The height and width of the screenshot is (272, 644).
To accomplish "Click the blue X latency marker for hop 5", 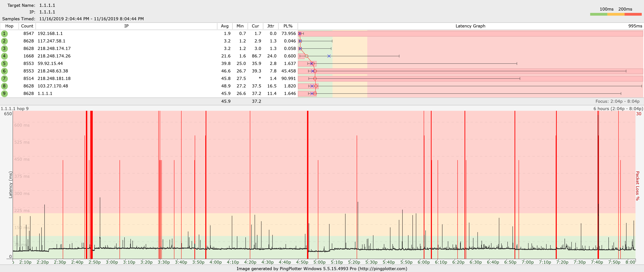I will 311,63.
